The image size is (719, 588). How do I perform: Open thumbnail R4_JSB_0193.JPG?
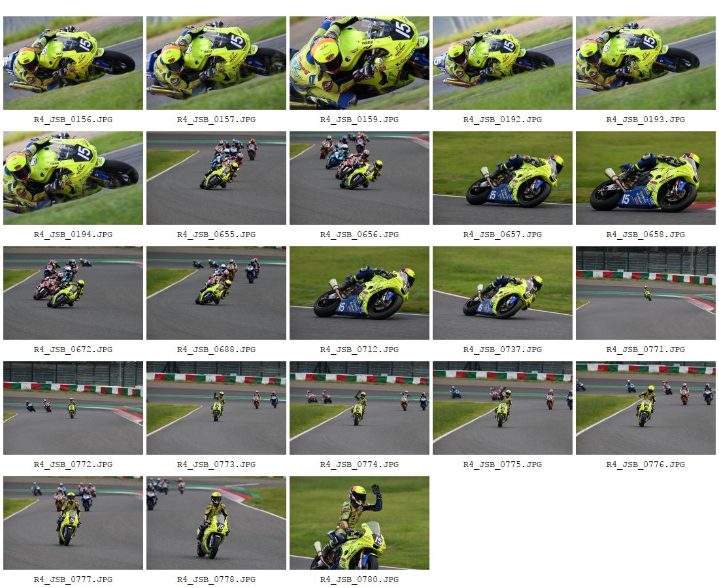click(x=646, y=63)
